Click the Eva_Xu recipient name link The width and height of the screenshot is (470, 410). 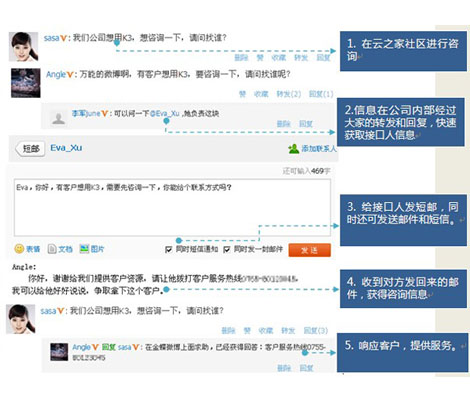[x=66, y=148]
